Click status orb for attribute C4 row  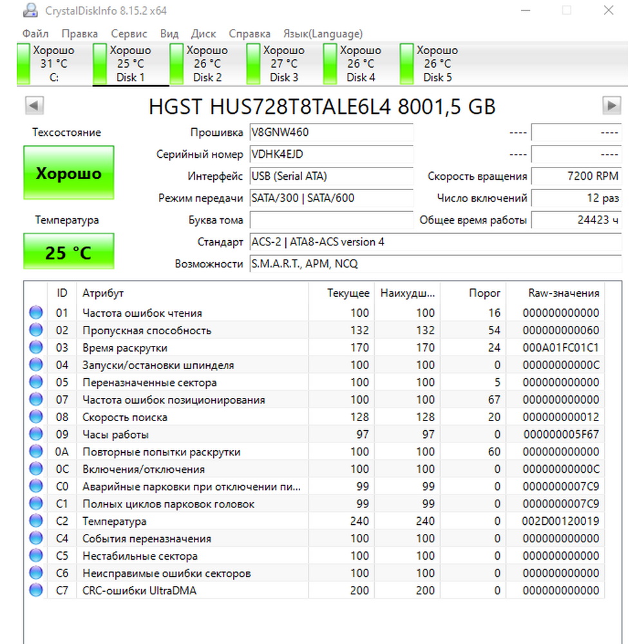36,538
